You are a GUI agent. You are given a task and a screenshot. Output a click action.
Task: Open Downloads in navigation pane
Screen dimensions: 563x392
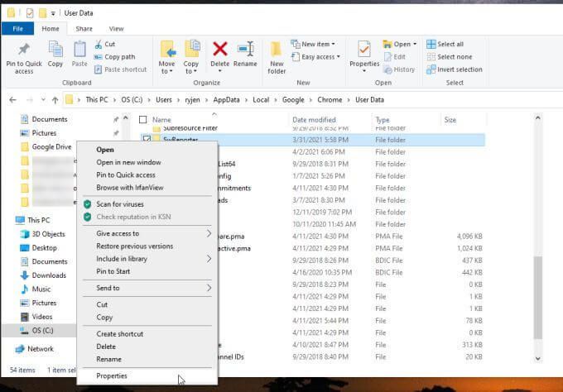pos(44,275)
